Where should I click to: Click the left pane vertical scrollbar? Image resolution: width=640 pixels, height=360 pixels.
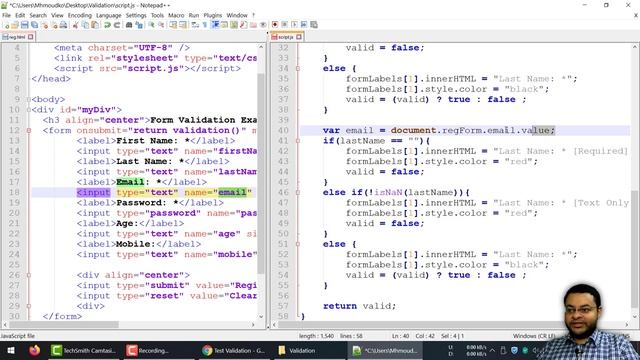coord(261,173)
